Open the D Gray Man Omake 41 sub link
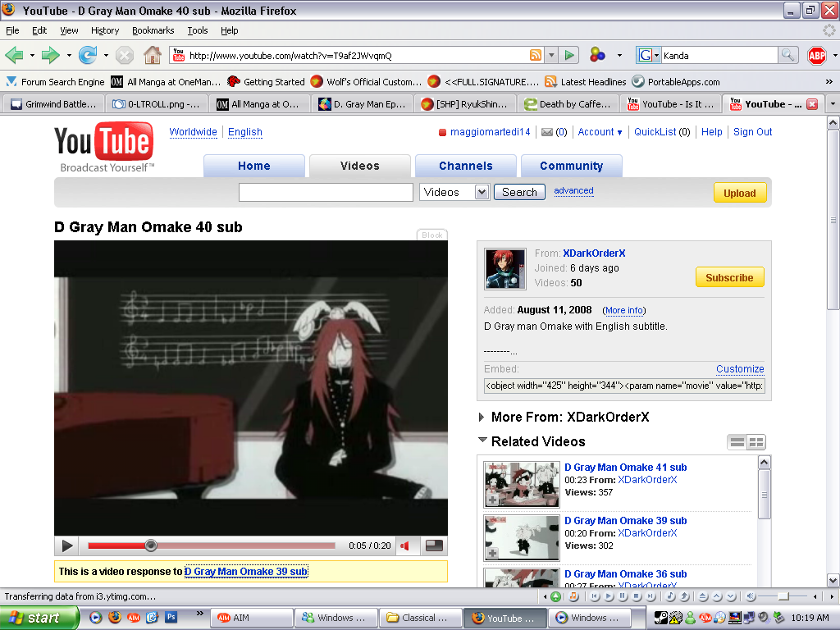 [x=625, y=468]
